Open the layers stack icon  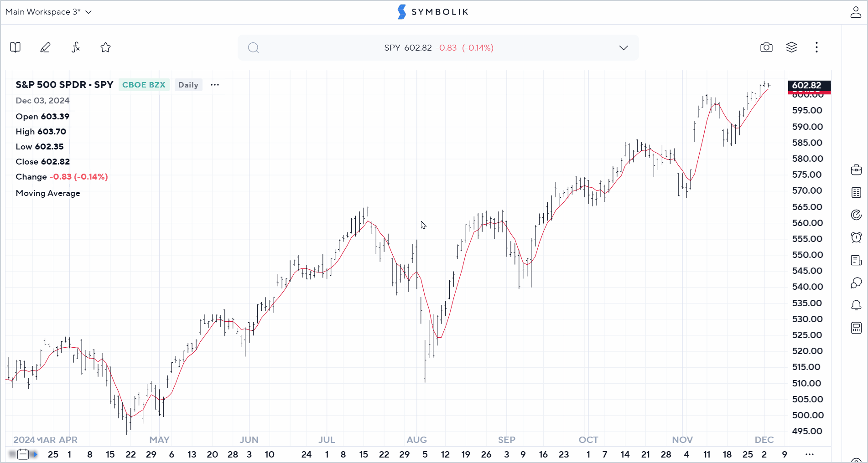pyautogui.click(x=792, y=47)
